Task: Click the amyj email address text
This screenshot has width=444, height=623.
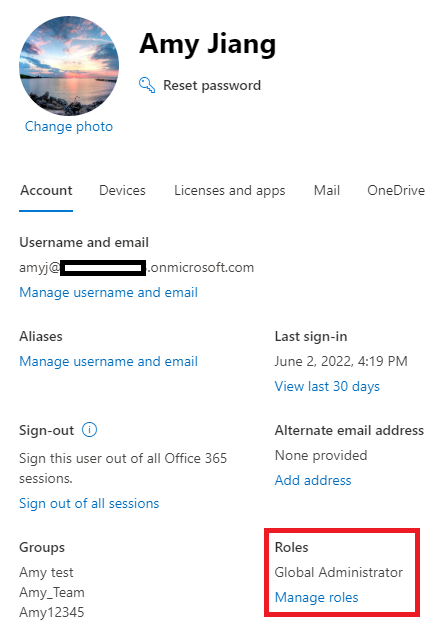Action: tap(136, 268)
